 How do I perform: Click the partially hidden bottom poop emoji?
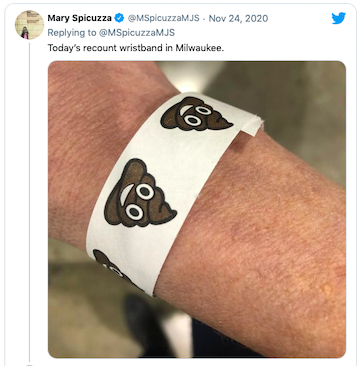tap(112, 268)
